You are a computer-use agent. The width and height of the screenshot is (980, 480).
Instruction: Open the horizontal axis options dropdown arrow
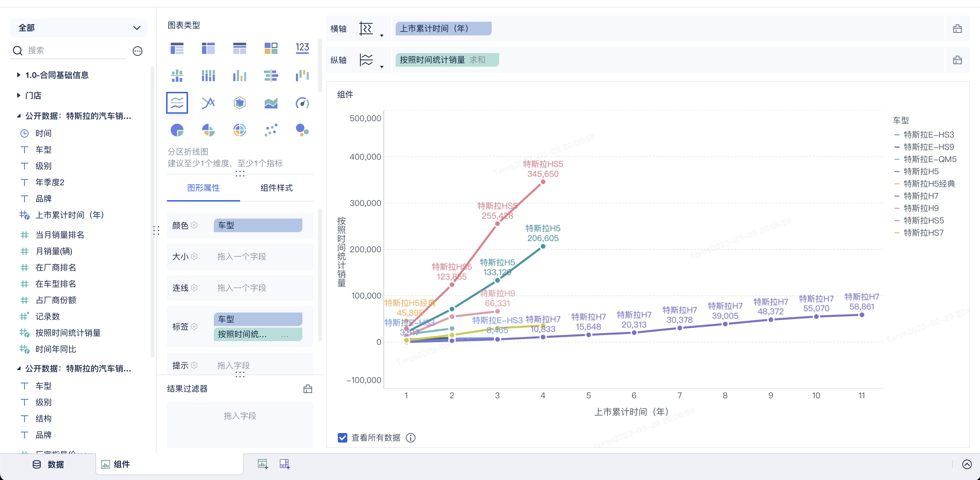pyautogui.click(x=382, y=35)
